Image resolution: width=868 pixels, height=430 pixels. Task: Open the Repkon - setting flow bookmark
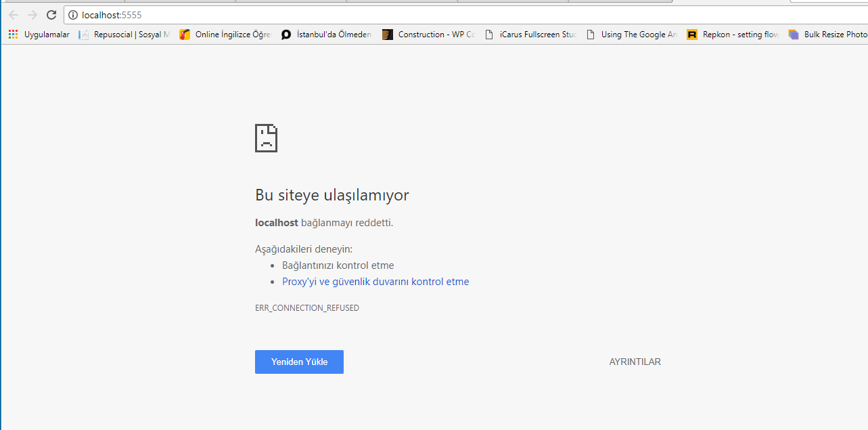(733, 35)
